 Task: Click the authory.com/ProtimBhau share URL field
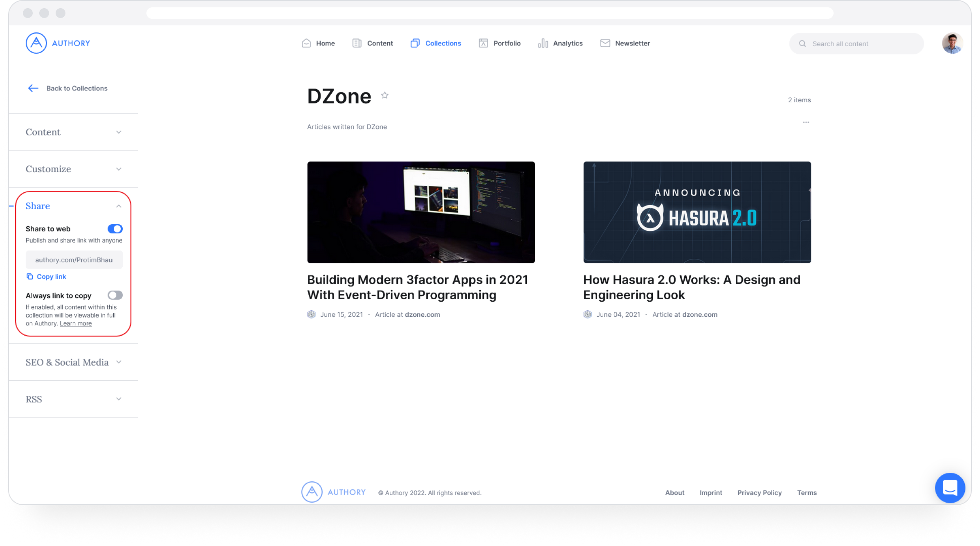[74, 259]
